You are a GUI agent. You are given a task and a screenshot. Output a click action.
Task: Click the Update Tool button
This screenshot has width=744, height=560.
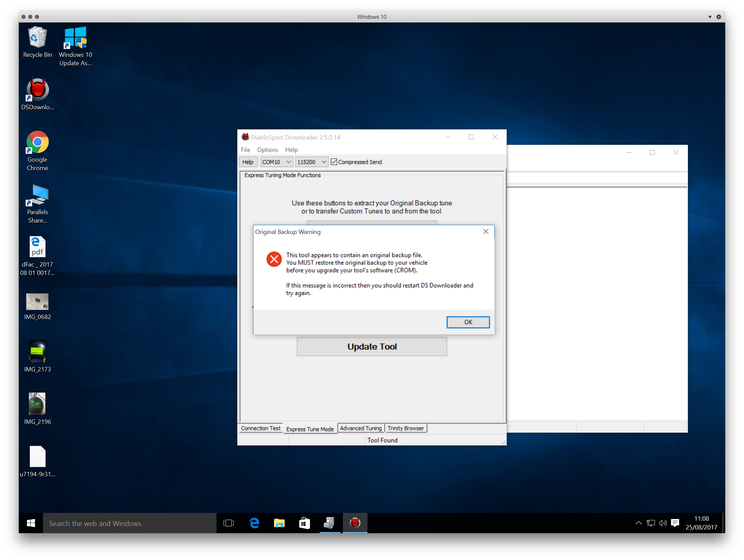[371, 347]
